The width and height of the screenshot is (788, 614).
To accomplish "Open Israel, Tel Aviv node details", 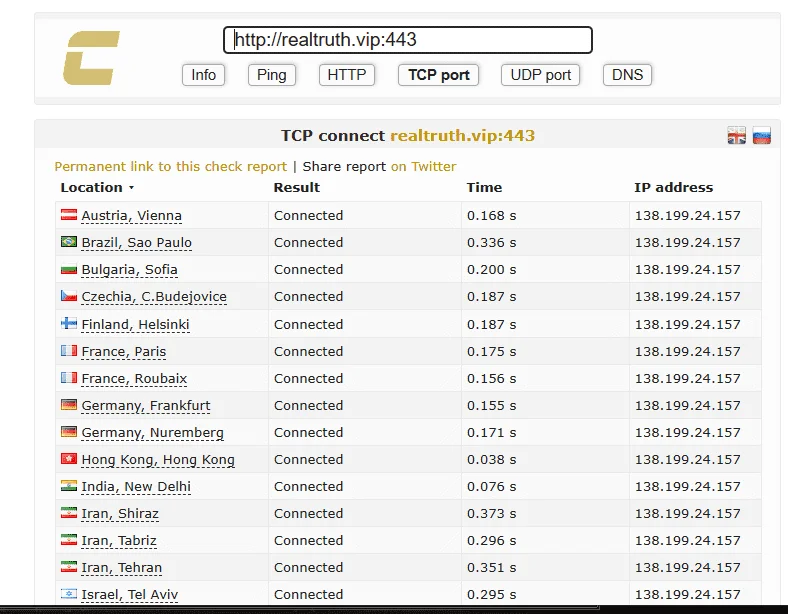I will (x=130, y=595).
